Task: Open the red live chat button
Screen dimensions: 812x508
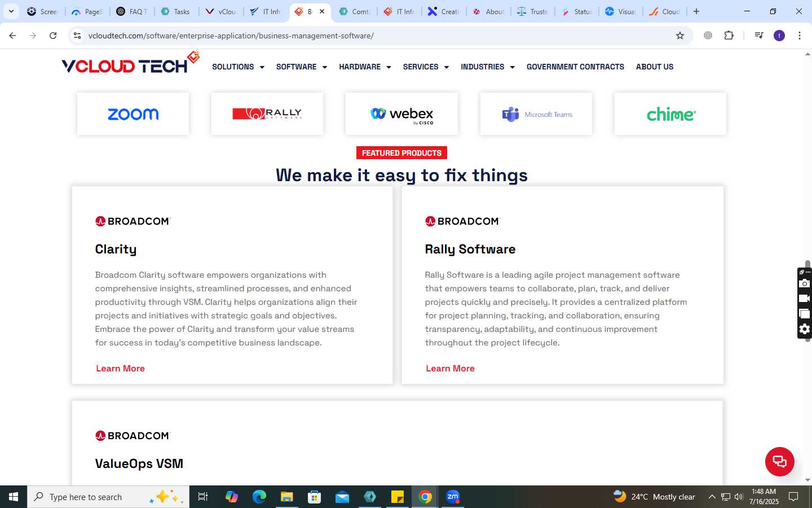Action: (779, 461)
